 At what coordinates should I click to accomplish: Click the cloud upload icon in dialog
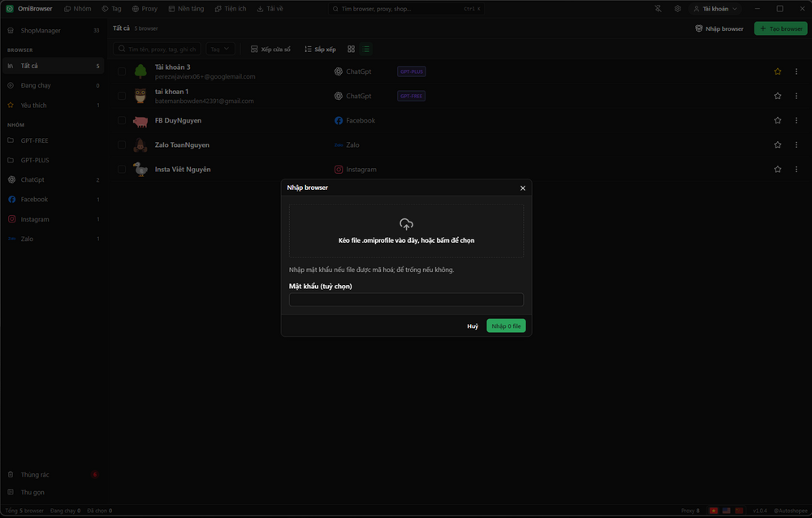point(406,224)
